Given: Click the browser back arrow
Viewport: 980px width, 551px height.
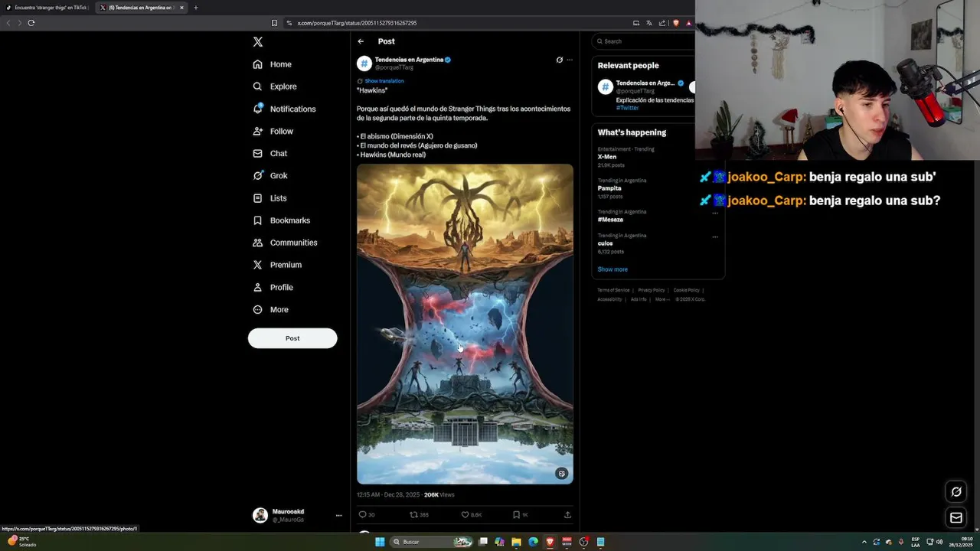Looking at the screenshot, I should pyautogui.click(x=8, y=23).
